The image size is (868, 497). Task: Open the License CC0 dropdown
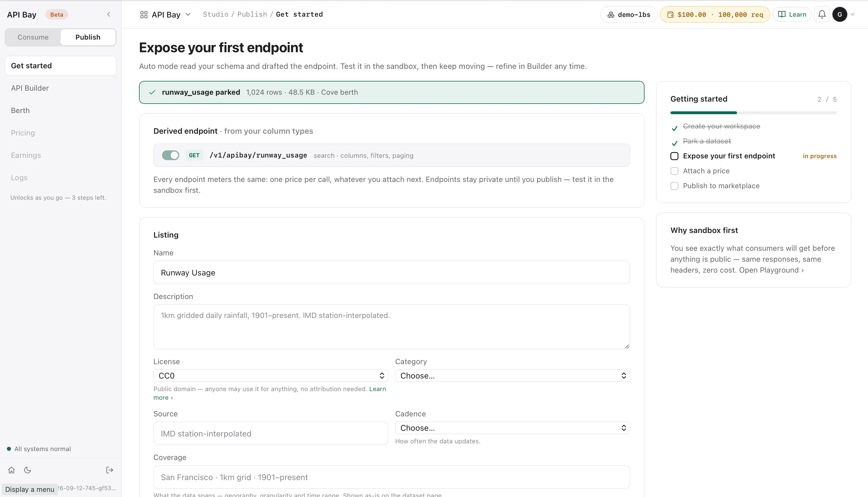pyautogui.click(x=271, y=376)
